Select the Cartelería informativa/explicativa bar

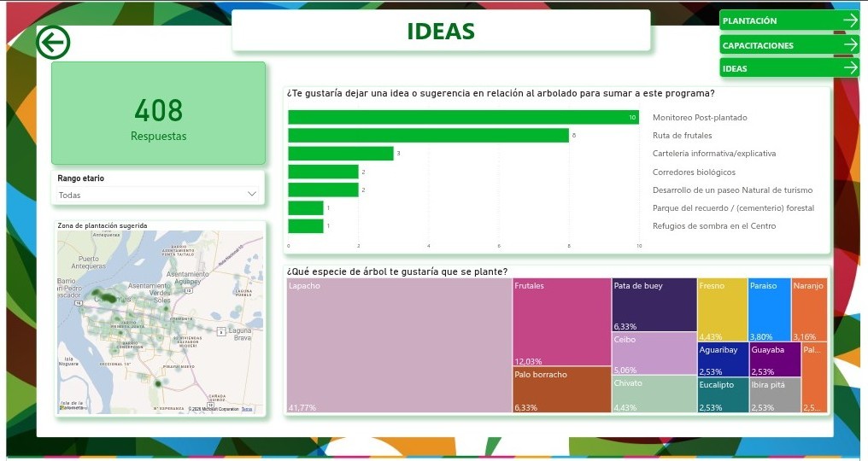pyautogui.click(x=341, y=154)
